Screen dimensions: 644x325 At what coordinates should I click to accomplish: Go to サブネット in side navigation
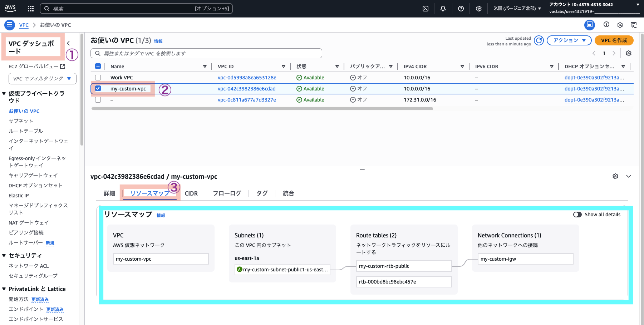point(21,121)
